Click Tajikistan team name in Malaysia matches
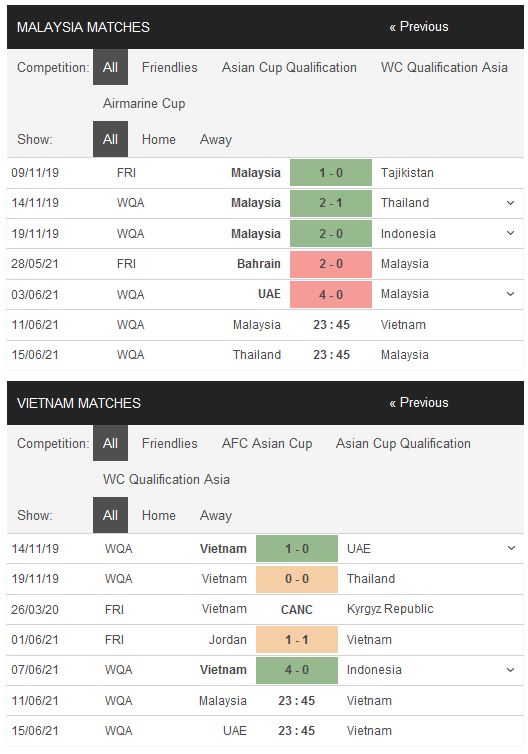528x754 pixels. tap(407, 173)
